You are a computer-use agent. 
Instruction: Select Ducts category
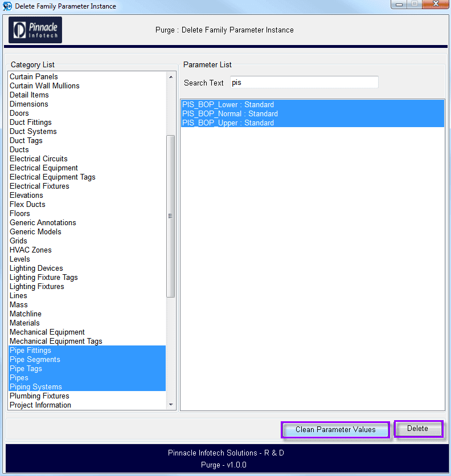point(87,149)
